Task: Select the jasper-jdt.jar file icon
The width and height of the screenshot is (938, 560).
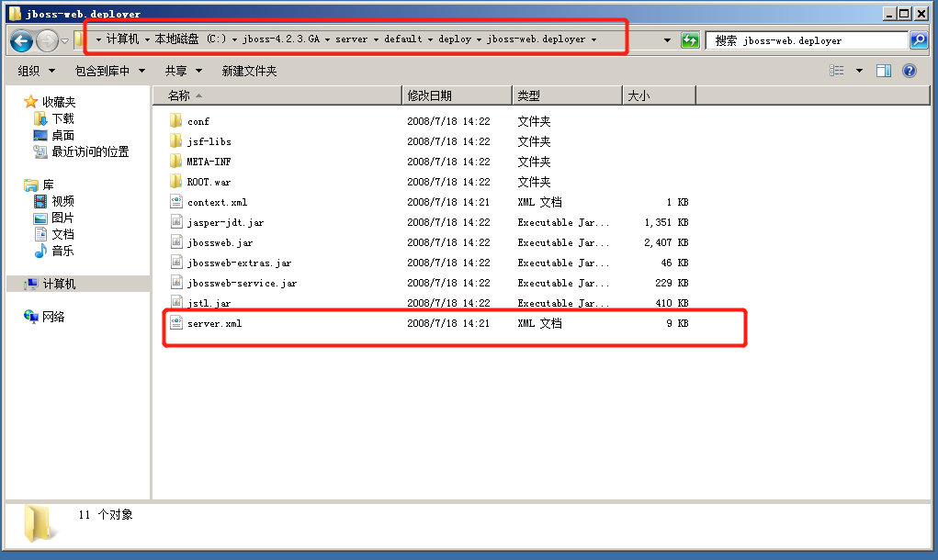Action: [175, 222]
